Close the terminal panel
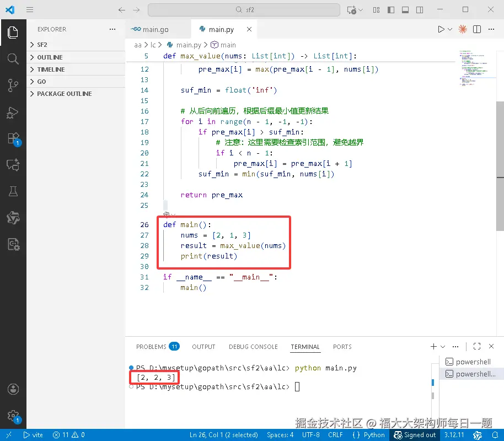504x441 pixels. (x=491, y=346)
